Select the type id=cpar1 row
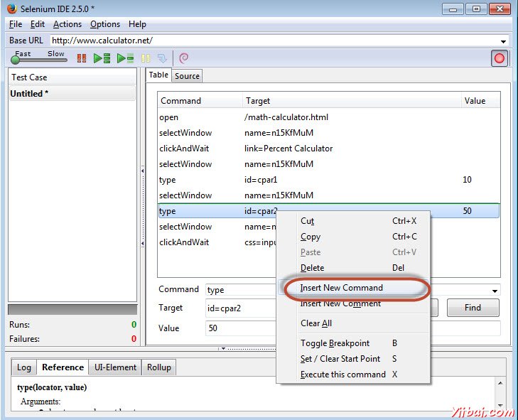The width and height of the screenshot is (518, 420). (x=329, y=180)
